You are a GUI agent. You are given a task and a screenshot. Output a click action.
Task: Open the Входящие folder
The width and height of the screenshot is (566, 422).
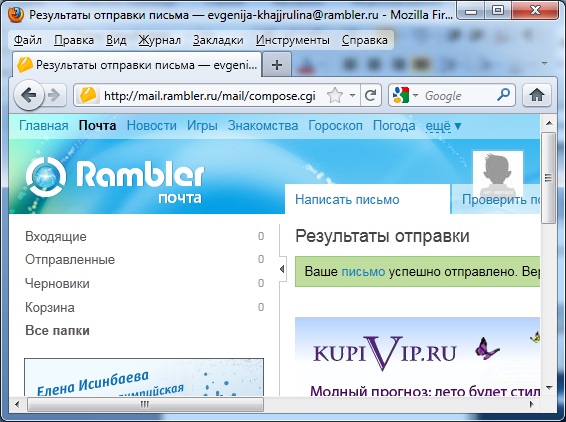(56, 237)
